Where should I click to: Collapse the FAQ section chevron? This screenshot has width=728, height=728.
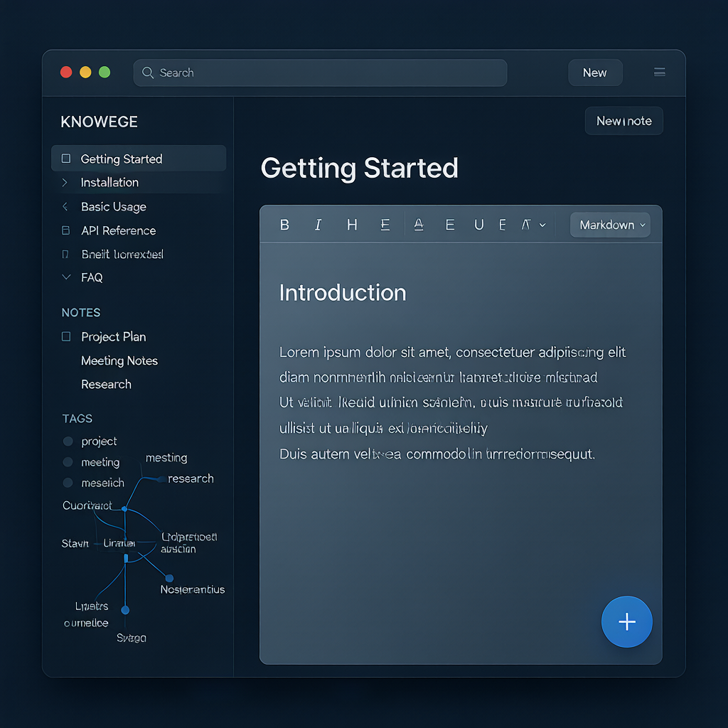point(66,277)
